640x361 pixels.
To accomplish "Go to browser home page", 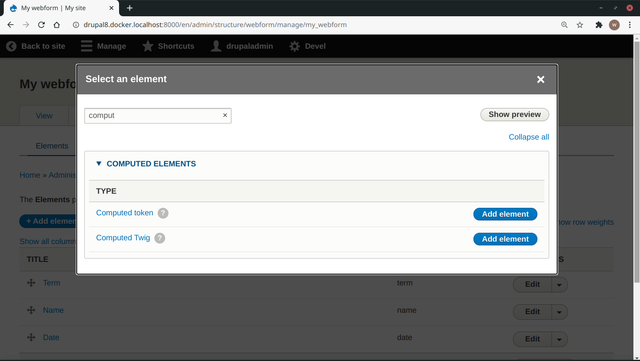I will pyautogui.click(x=57, y=25).
